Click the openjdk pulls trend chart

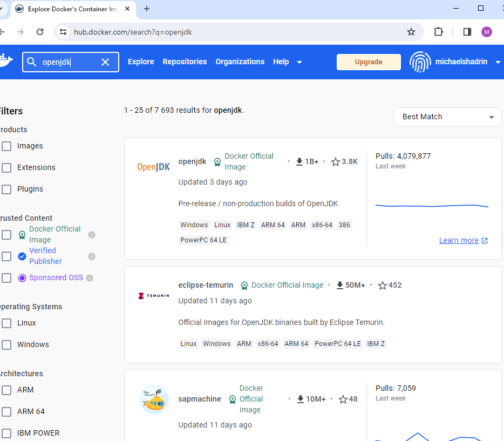(x=432, y=206)
